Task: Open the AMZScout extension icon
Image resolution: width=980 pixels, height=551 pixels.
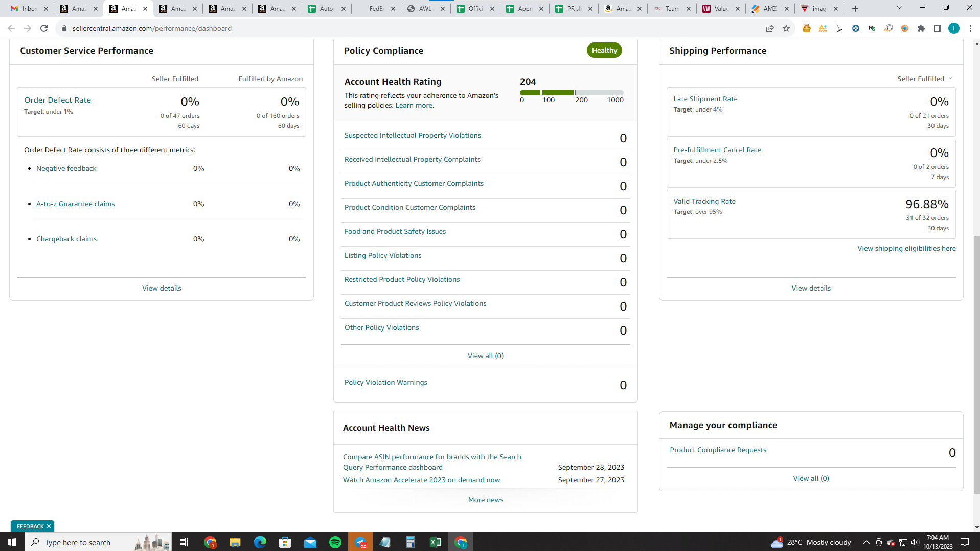Action: [823, 28]
